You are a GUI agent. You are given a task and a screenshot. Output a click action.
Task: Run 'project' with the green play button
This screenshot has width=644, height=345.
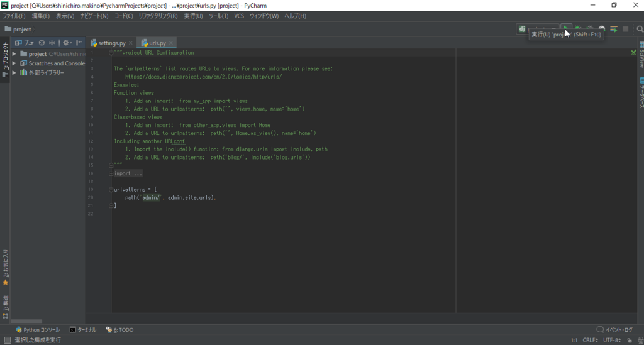pos(566,29)
